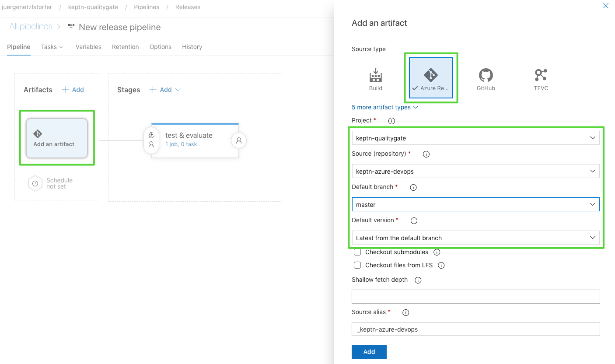Expand 5 more artifact types
This screenshot has width=615, height=364.
(x=385, y=107)
